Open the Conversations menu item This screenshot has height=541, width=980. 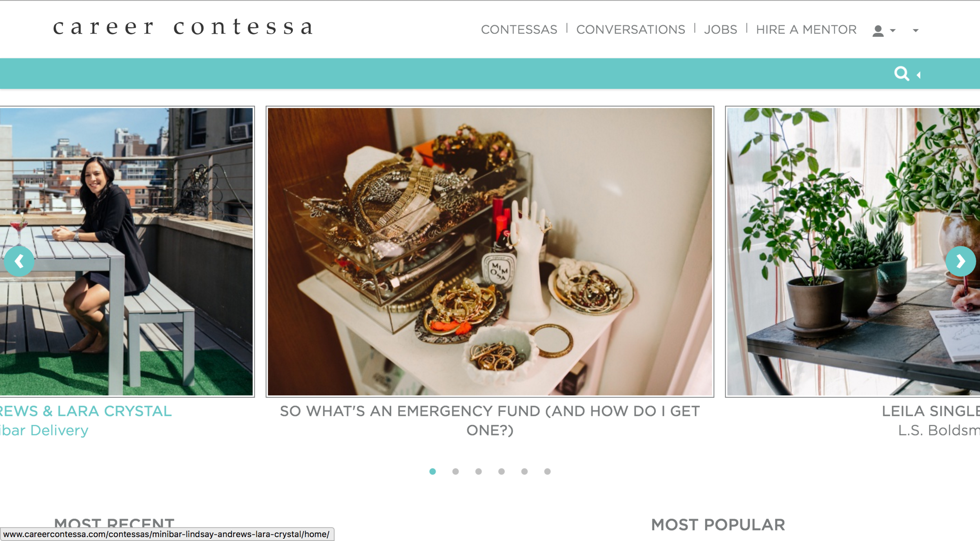click(x=631, y=29)
